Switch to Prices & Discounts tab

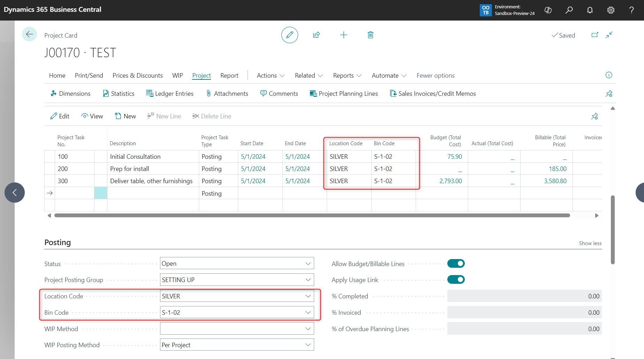[x=138, y=76]
